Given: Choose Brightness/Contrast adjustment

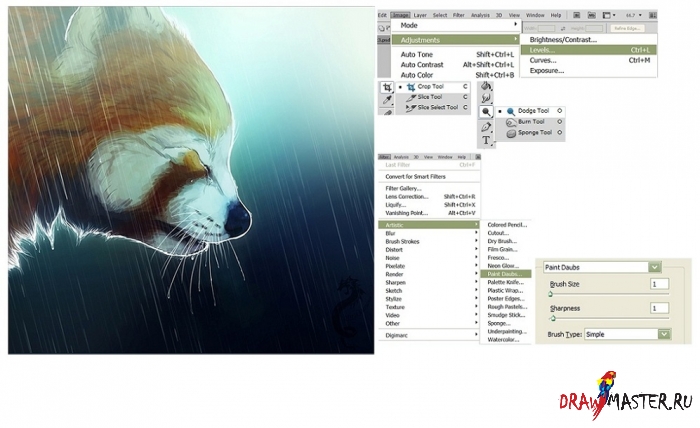Looking at the screenshot, I should pos(588,40).
